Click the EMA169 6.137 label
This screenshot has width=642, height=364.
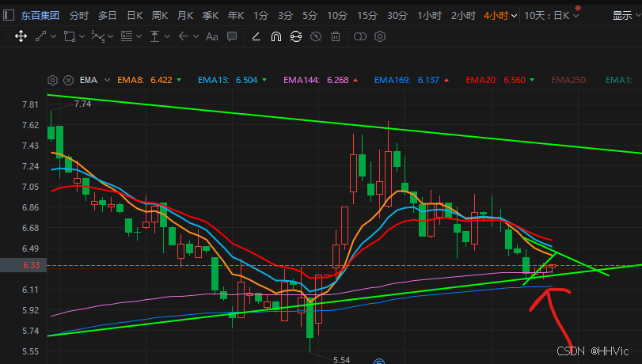[407, 80]
